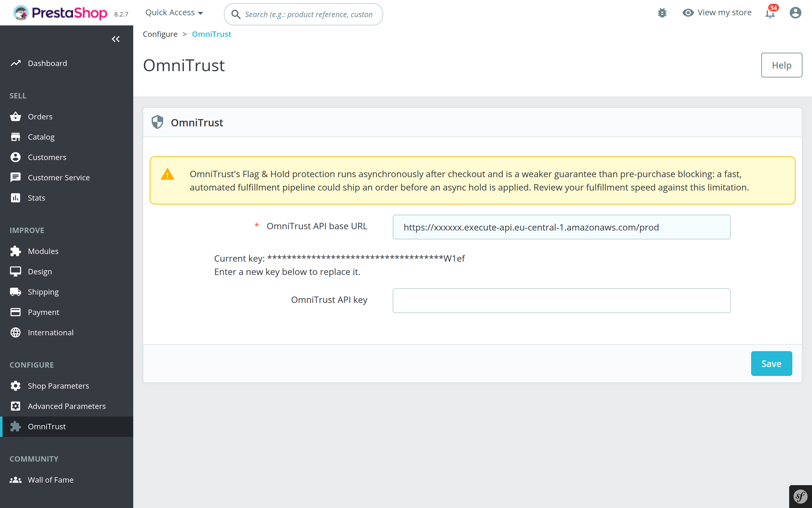Open the Orders menu item

point(66,117)
